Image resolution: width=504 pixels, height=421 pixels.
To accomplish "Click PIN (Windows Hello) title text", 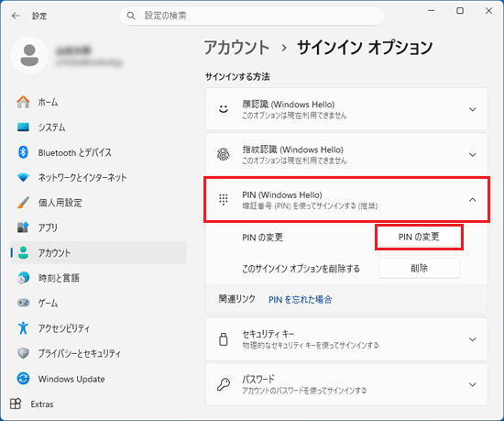I will point(282,194).
